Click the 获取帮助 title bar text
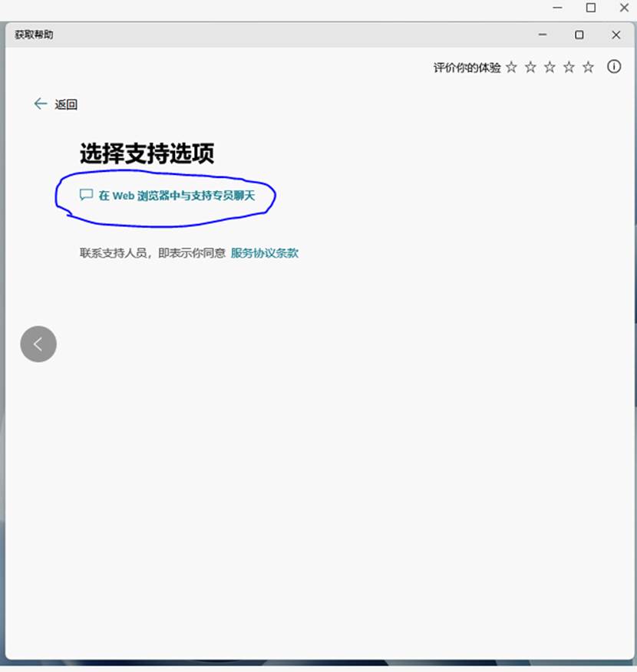This screenshot has height=672, width=637. 35,35
